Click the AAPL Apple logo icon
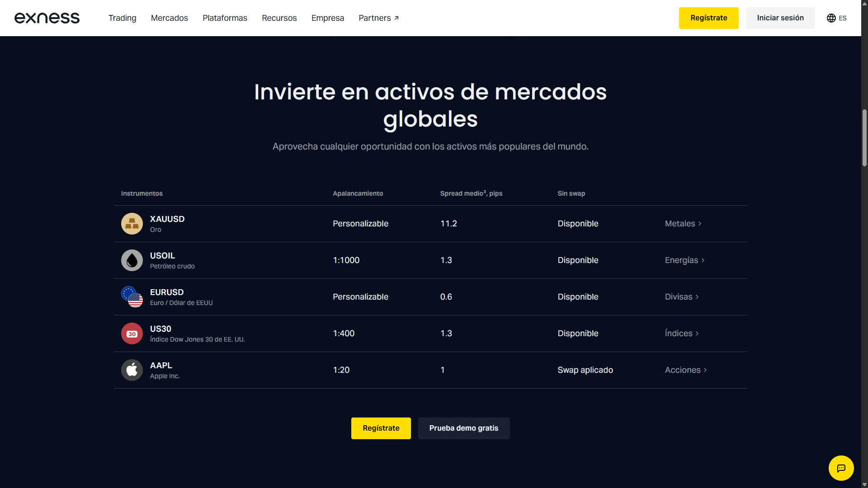The height and width of the screenshot is (488, 868). [132, 370]
